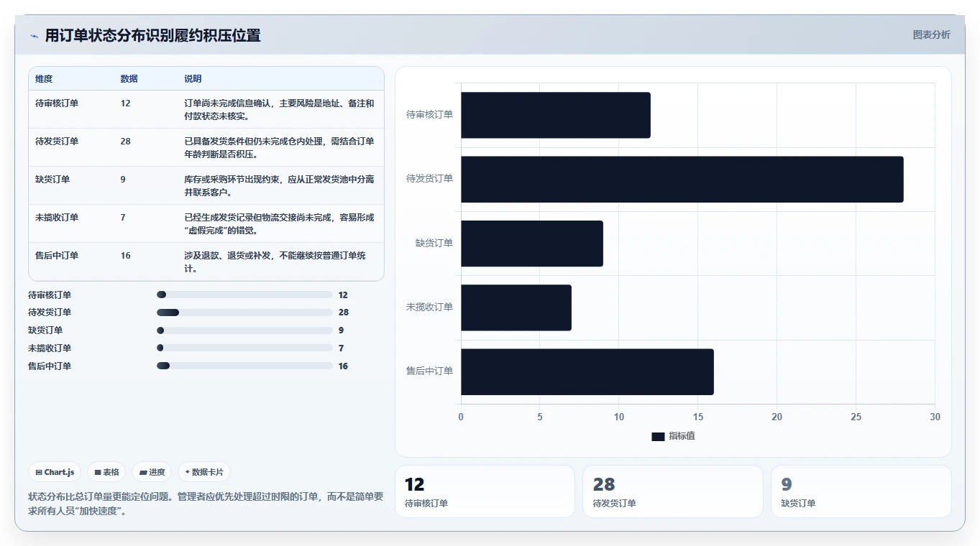Click the table value 12 for 待审核订单

[x=126, y=103]
